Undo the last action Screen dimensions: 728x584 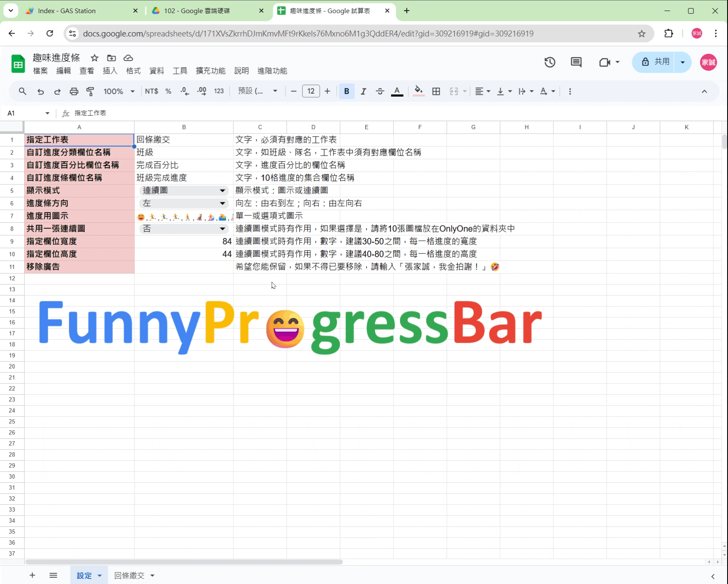(x=40, y=91)
